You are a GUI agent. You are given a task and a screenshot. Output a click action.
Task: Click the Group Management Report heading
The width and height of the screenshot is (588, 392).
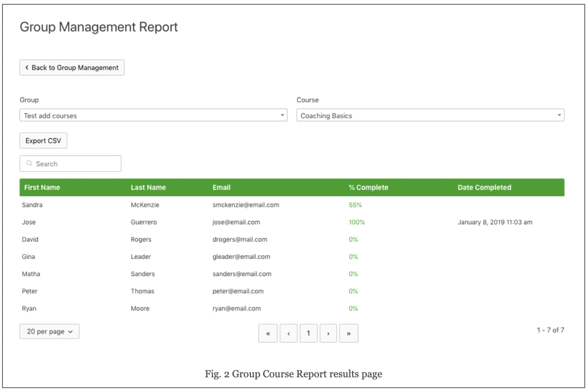99,27
